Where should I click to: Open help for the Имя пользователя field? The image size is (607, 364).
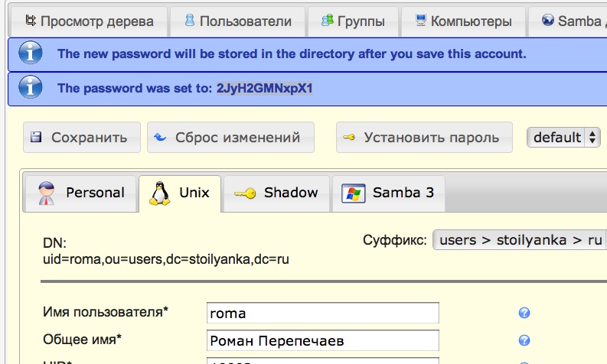click(524, 313)
